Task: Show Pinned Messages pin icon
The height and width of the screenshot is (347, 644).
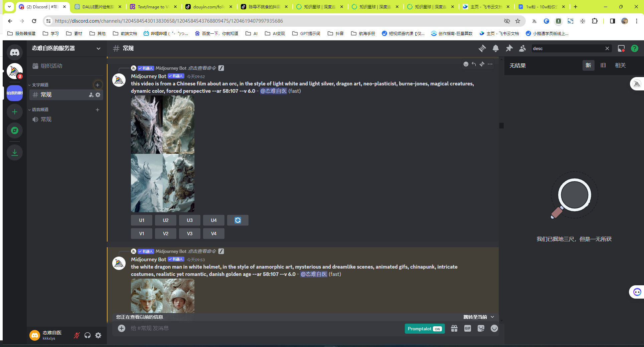Action: (x=509, y=48)
